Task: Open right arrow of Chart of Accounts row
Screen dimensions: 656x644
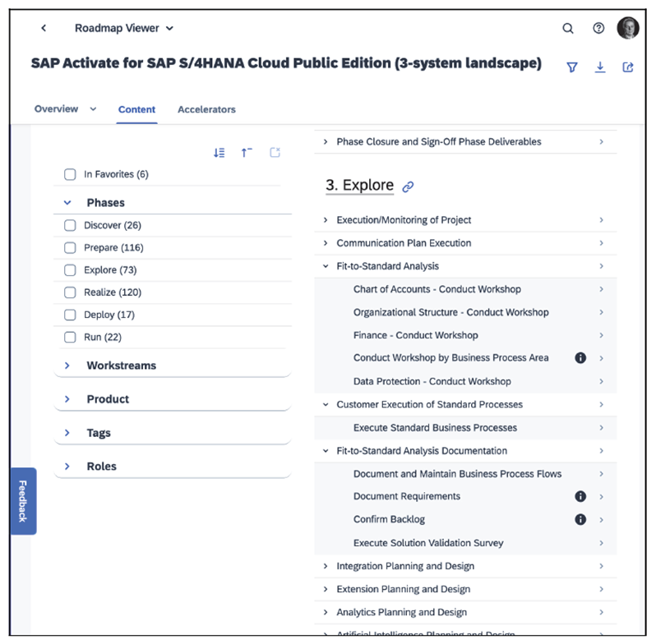Action: coord(601,289)
